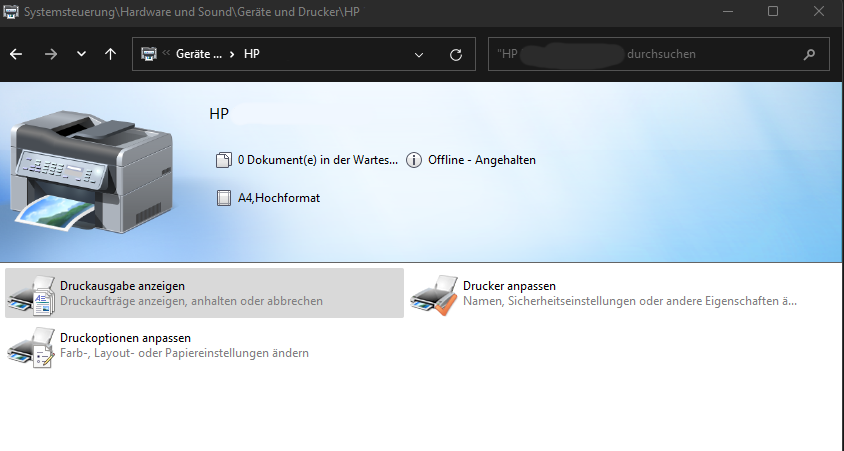The image size is (844, 451).
Task: Minimize the window
Action: [727, 11]
